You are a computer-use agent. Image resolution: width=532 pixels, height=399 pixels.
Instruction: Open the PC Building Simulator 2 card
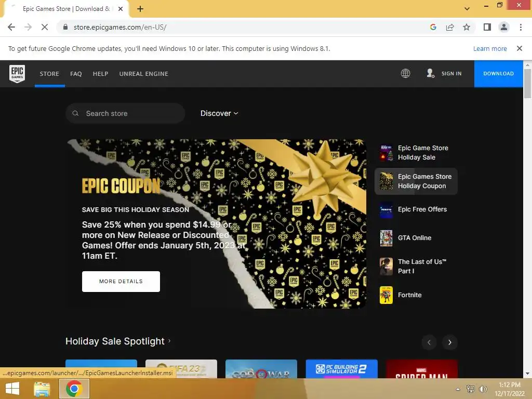(x=342, y=369)
